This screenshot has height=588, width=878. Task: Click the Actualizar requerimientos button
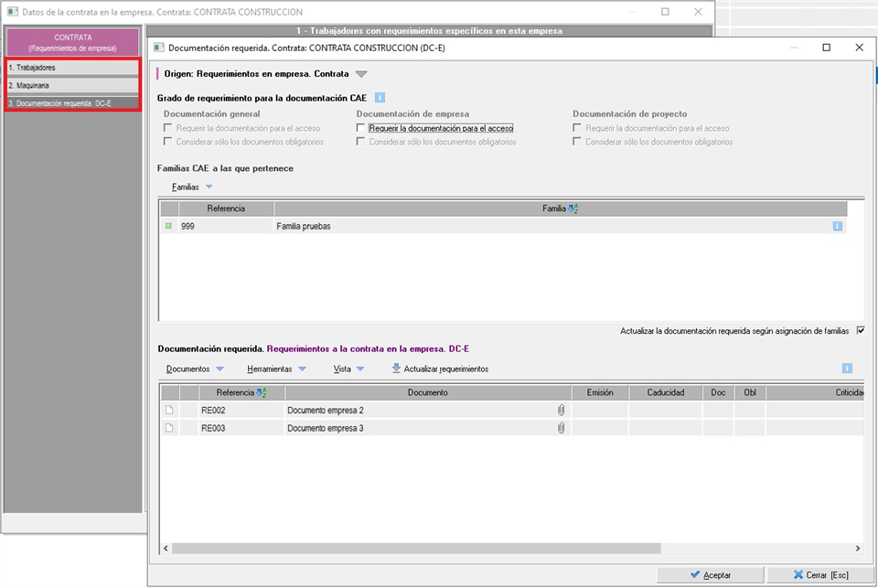[x=440, y=369]
